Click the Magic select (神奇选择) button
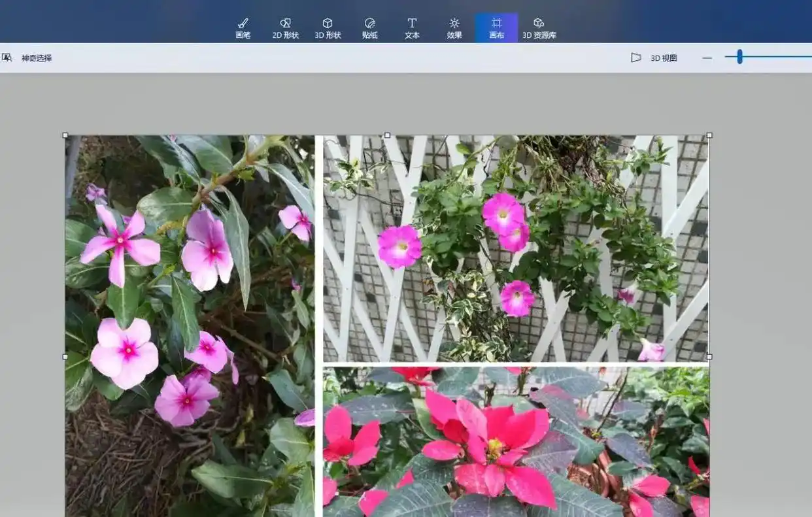The height and width of the screenshot is (517, 812). click(x=28, y=58)
